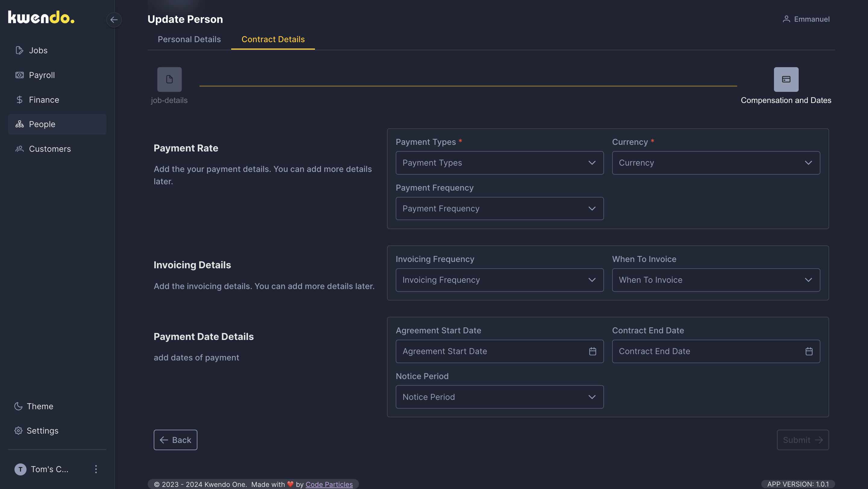Open Jobs in the sidebar

click(x=57, y=50)
